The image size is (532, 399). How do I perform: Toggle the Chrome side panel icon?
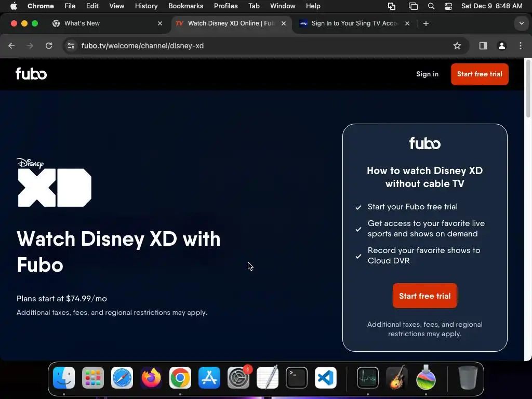[483, 46]
